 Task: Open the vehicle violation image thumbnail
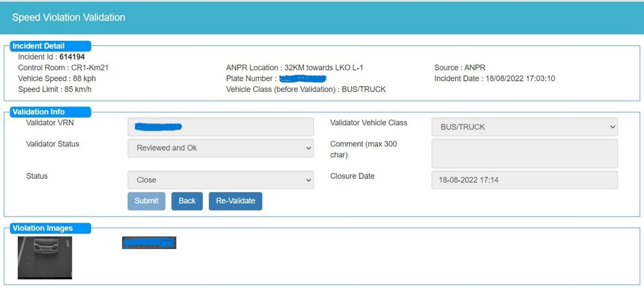pos(45,258)
